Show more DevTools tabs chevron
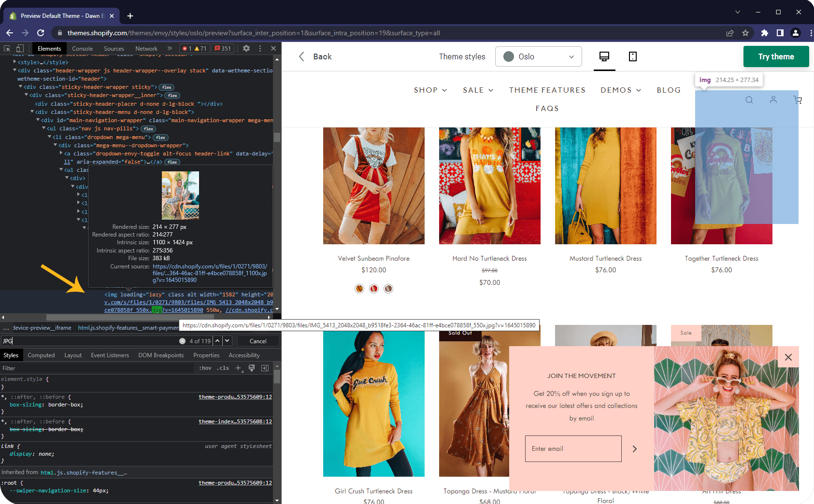This screenshot has width=814, height=504. tap(170, 48)
